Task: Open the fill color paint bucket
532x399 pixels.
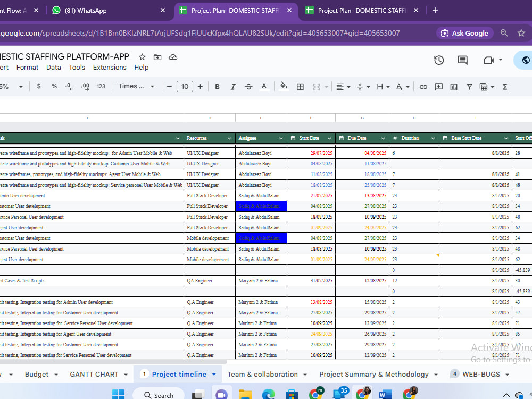Action: 284,87
